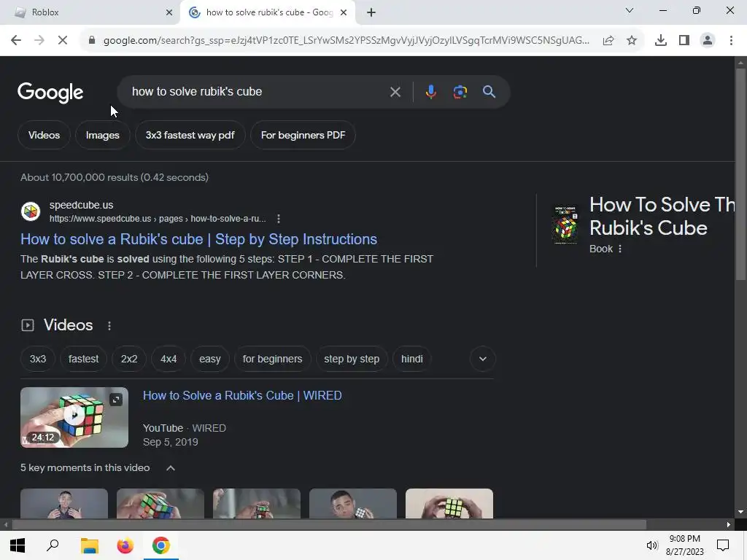Expand more video filter chips
Screen dimensions: 747x560
(483, 359)
